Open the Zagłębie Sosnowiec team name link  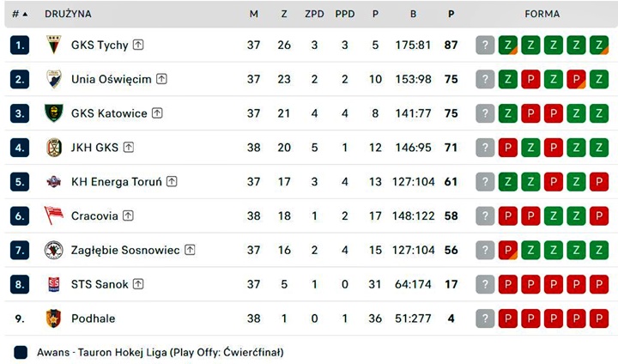coord(125,250)
